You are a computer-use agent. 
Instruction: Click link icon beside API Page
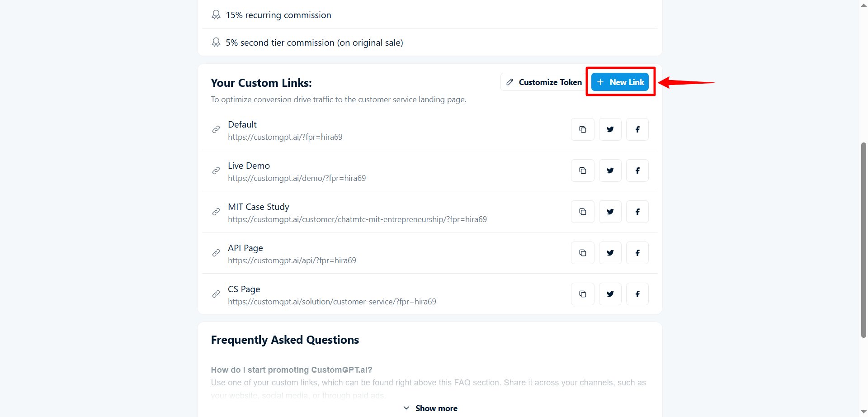(216, 253)
